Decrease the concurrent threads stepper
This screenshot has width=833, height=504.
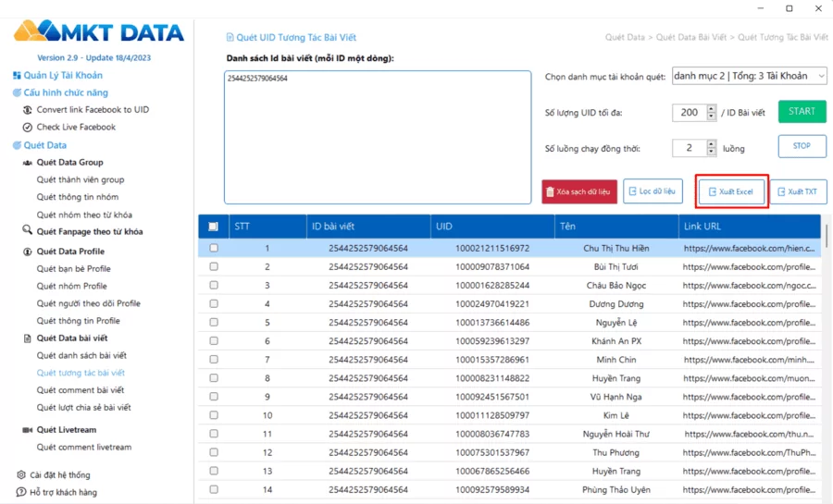click(711, 152)
